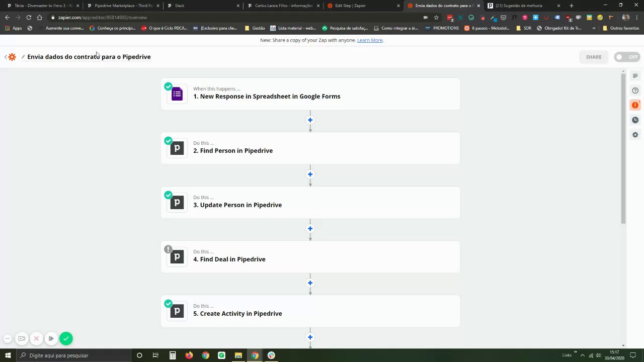The height and width of the screenshot is (362, 644).
Task: Click the Pipedrive icon on Find Person step
Action: click(x=177, y=148)
